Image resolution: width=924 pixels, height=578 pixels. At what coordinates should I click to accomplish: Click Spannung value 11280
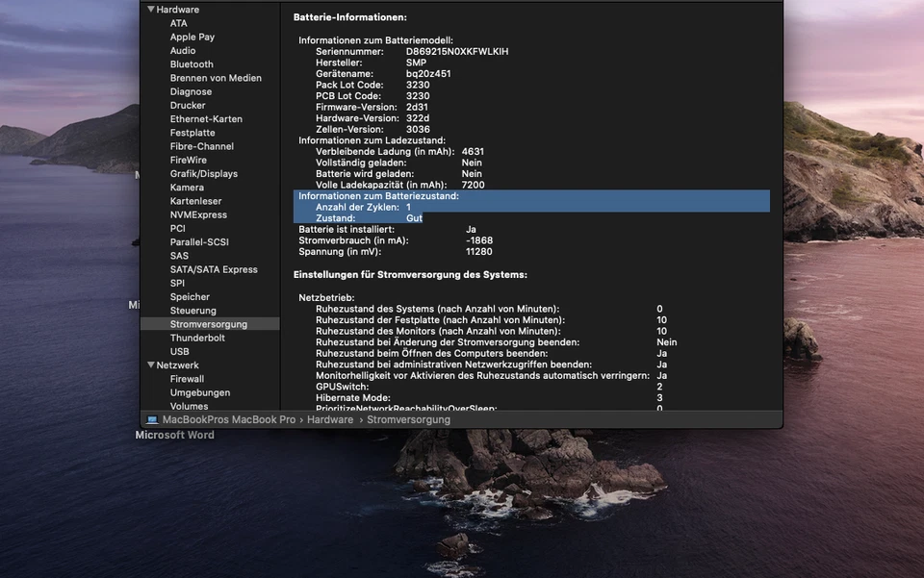[478, 252]
